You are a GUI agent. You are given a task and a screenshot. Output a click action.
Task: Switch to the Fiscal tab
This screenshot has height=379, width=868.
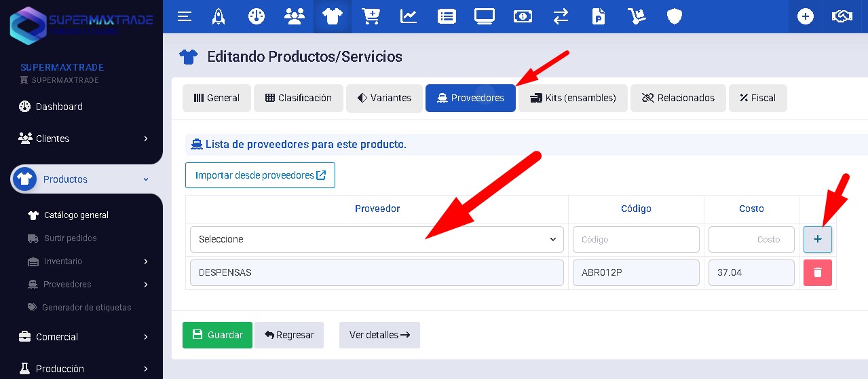[757, 98]
